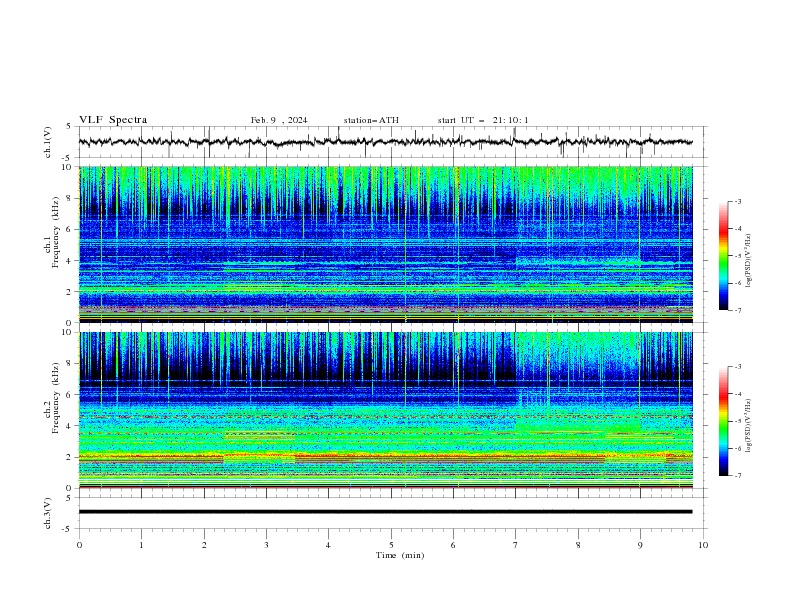Click time axis tick label "0"
The image size is (792, 612).
coord(79,545)
